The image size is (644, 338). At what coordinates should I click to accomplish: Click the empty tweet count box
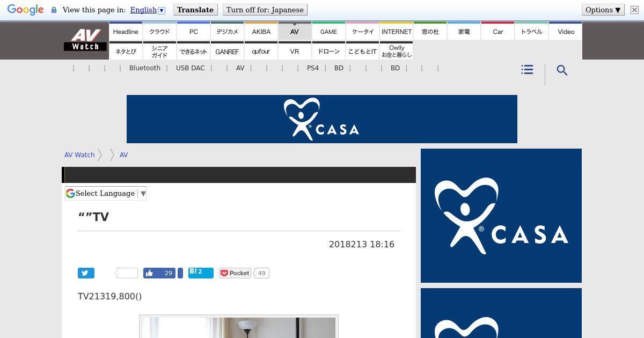click(x=127, y=273)
